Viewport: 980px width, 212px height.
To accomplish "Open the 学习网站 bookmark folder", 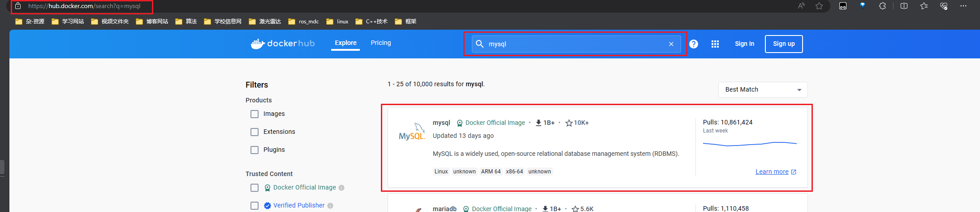I will tap(68, 22).
